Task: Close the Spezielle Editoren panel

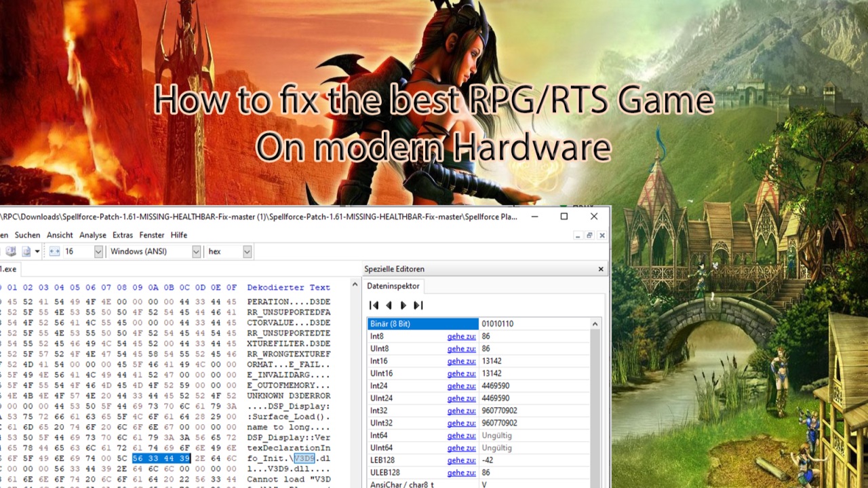Action: (600, 269)
